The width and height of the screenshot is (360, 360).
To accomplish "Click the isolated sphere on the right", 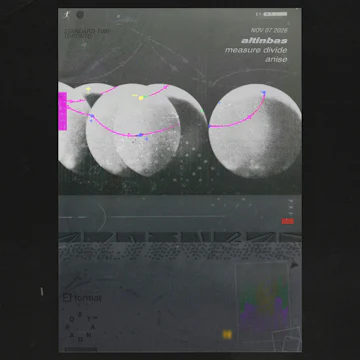I will (x=255, y=131).
